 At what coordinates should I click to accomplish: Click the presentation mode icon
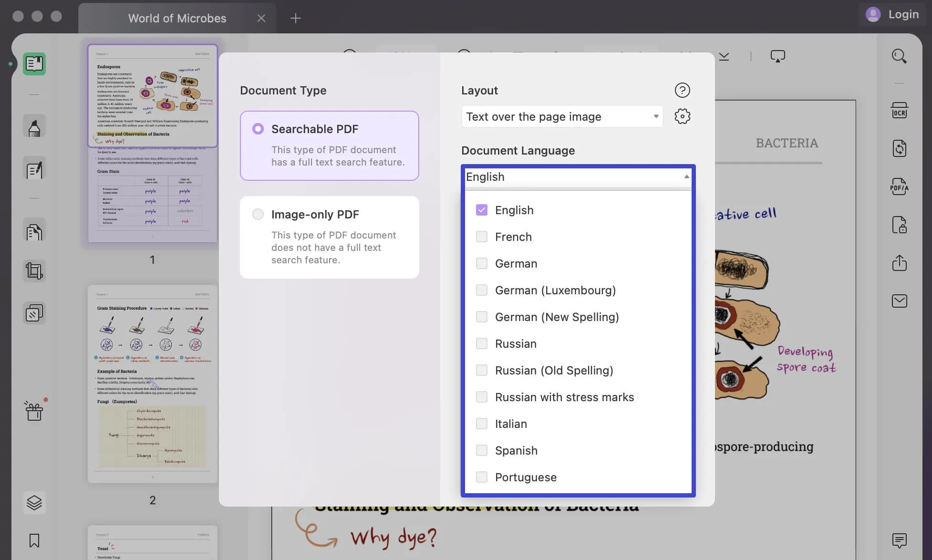[777, 56]
